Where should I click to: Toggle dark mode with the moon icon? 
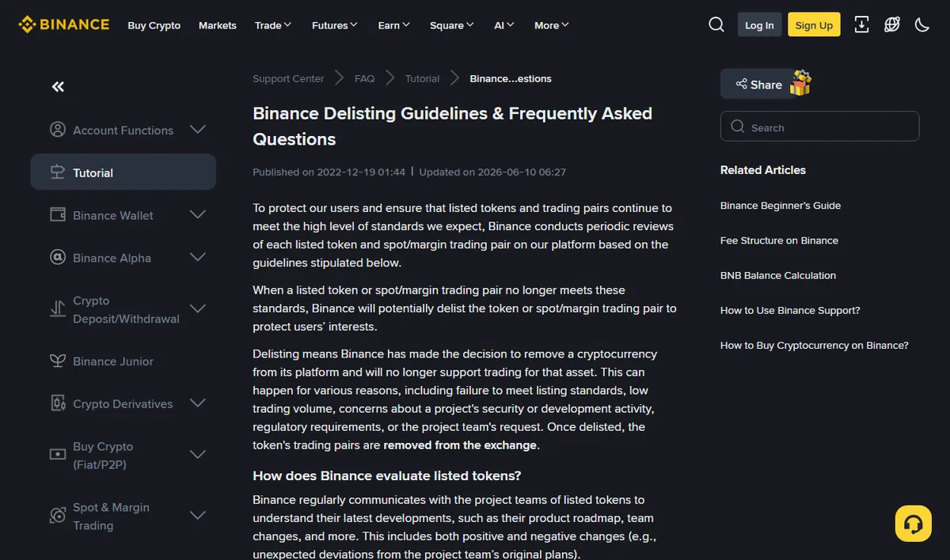[x=921, y=25]
